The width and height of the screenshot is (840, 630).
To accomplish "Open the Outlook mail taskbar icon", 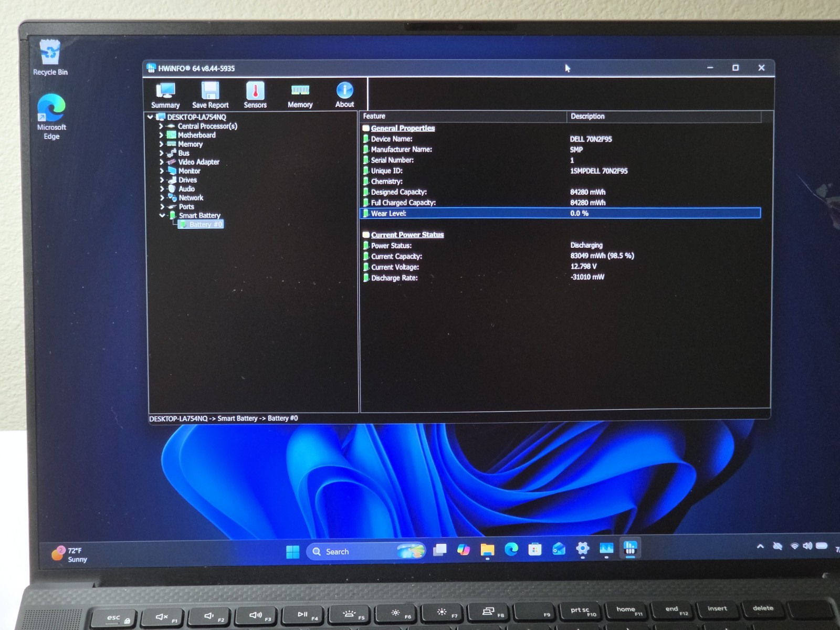I will pyautogui.click(x=559, y=549).
